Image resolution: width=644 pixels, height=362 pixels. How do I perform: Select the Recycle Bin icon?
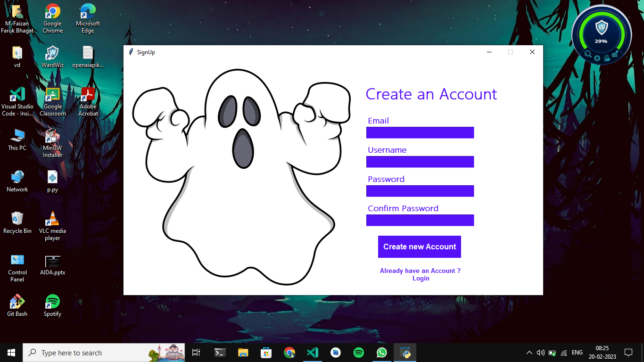coord(17,222)
